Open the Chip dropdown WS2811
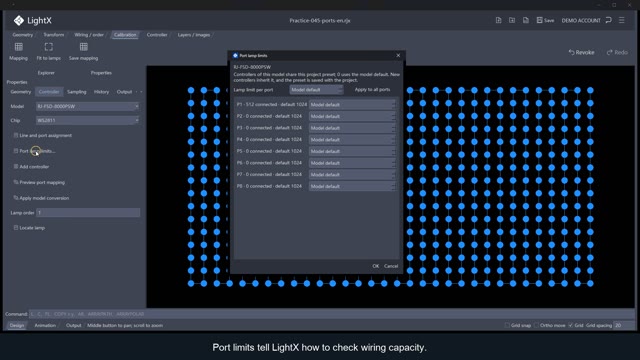640x360 pixels. click(x=87, y=120)
